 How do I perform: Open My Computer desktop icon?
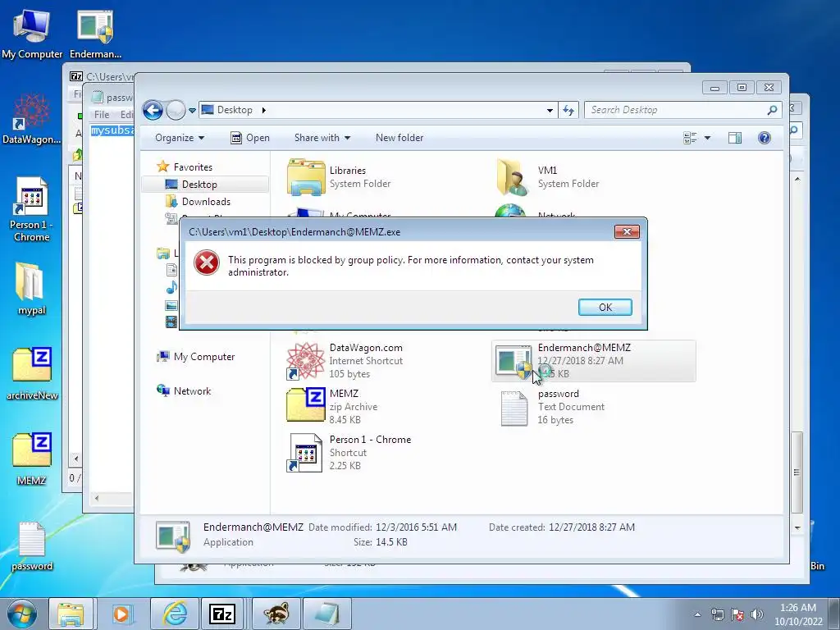coord(32,33)
